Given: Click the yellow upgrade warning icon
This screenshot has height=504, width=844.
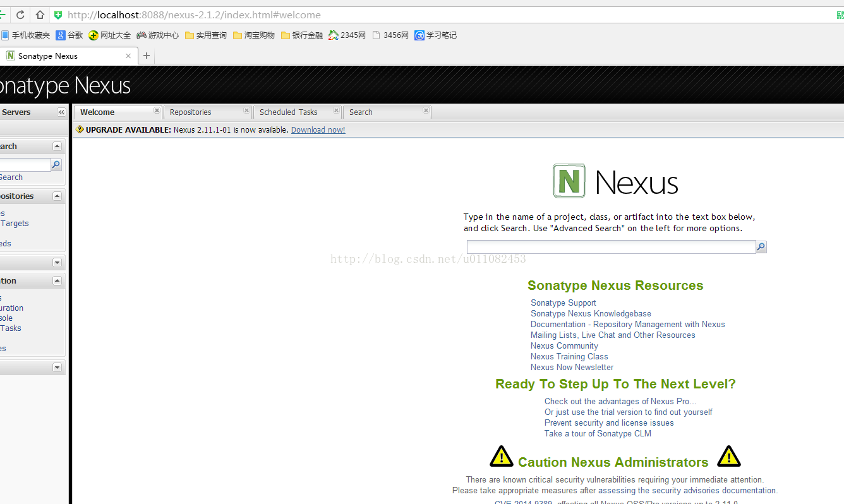Looking at the screenshot, I should pyautogui.click(x=80, y=129).
